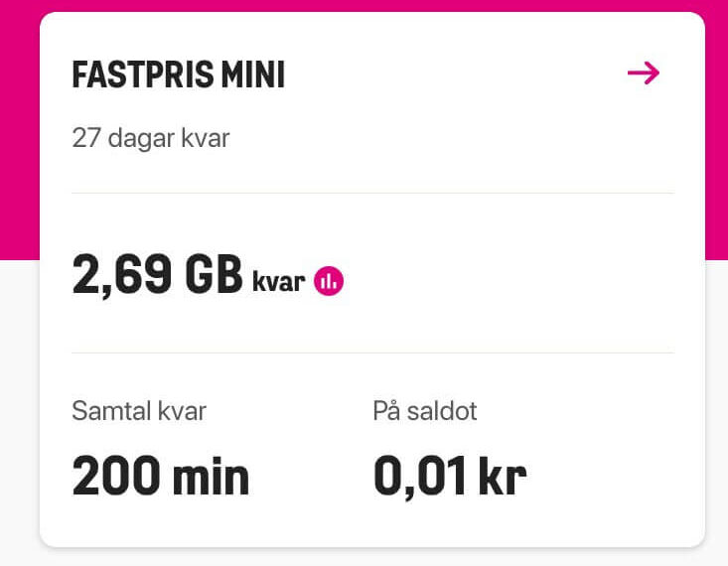Viewport: 728px width, 566px height.
Task: Select the "På saldot" label
Action: (425, 411)
